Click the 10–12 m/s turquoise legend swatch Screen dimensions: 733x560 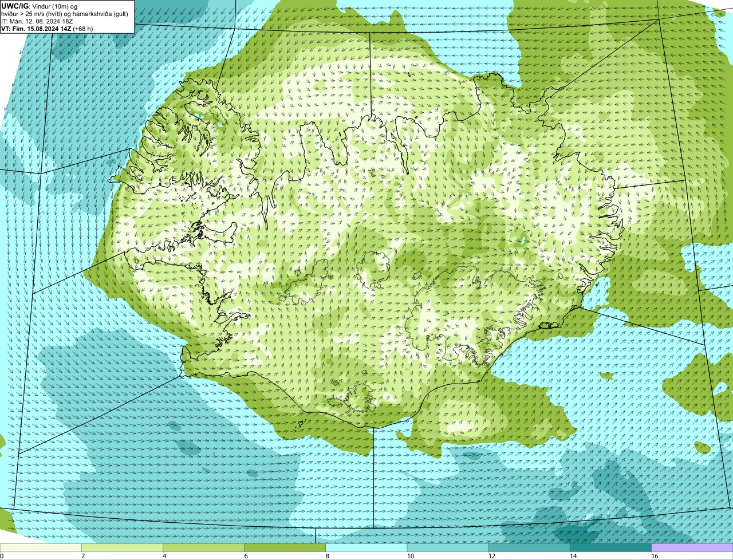click(448, 547)
